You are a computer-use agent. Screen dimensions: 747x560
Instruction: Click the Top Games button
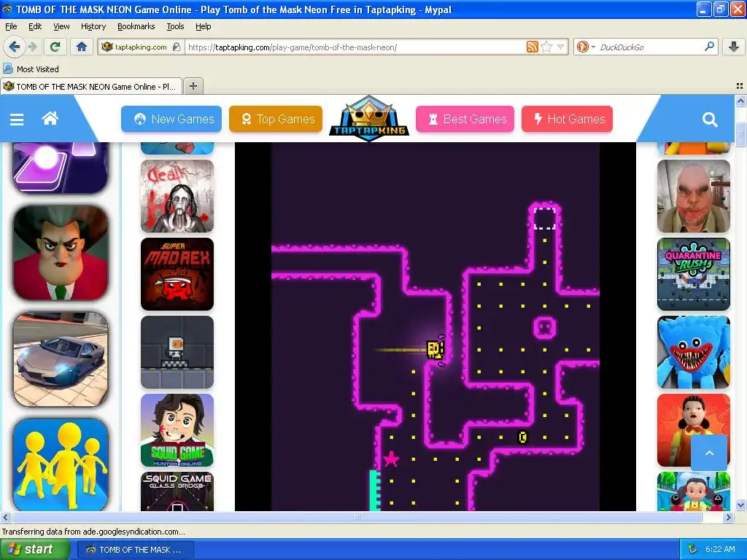pyautogui.click(x=276, y=119)
